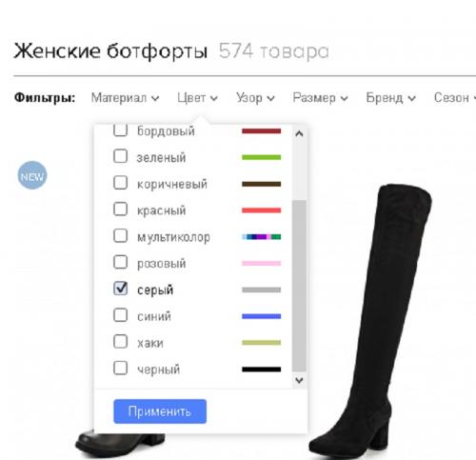Expand the Узор filter dropdown

pyautogui.click(x=255, y=98)
